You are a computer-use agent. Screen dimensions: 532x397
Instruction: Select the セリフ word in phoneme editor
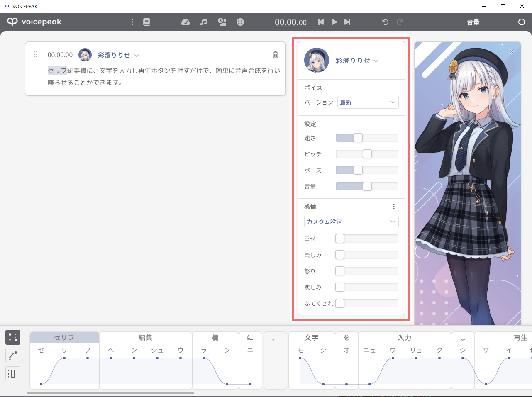click(x=64, y=337)
